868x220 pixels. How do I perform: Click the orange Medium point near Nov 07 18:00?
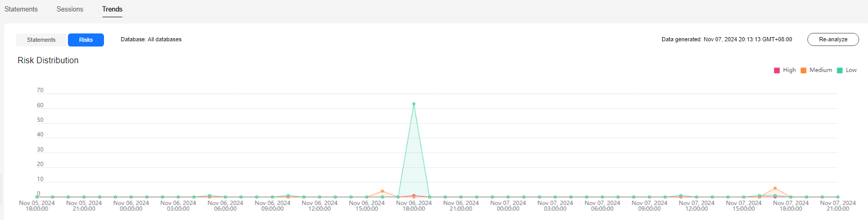(775, 188)
